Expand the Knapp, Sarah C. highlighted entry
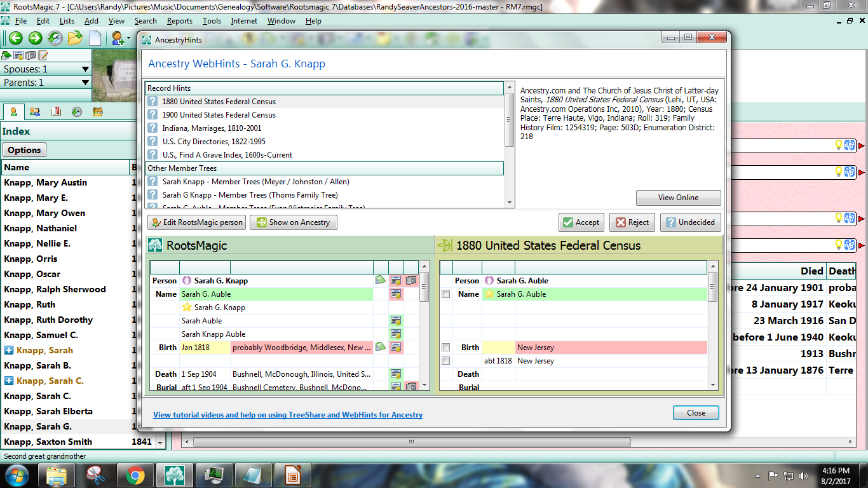 [x=8, y=381]
